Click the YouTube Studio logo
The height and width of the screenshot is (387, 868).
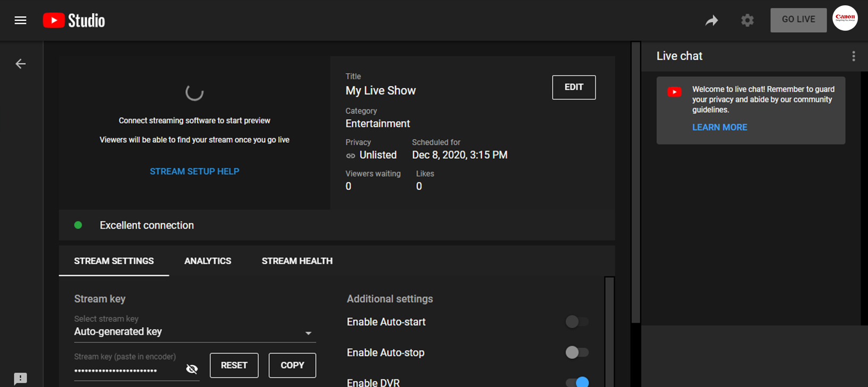(74, 20)
